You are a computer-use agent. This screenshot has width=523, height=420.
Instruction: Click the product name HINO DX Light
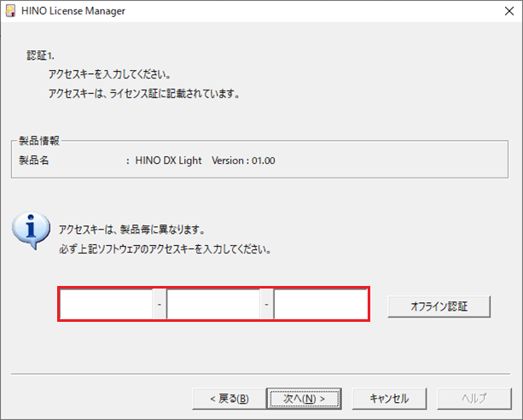tap(168, 160)
